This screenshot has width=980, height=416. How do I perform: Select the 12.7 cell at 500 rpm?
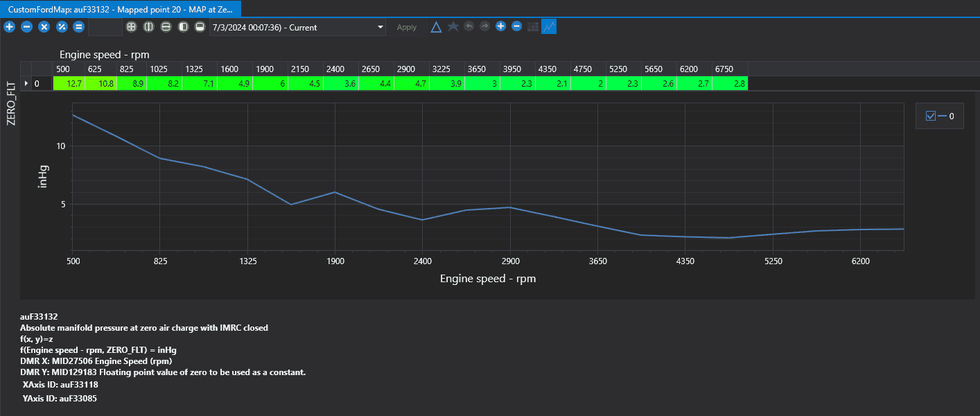[70, 83]
